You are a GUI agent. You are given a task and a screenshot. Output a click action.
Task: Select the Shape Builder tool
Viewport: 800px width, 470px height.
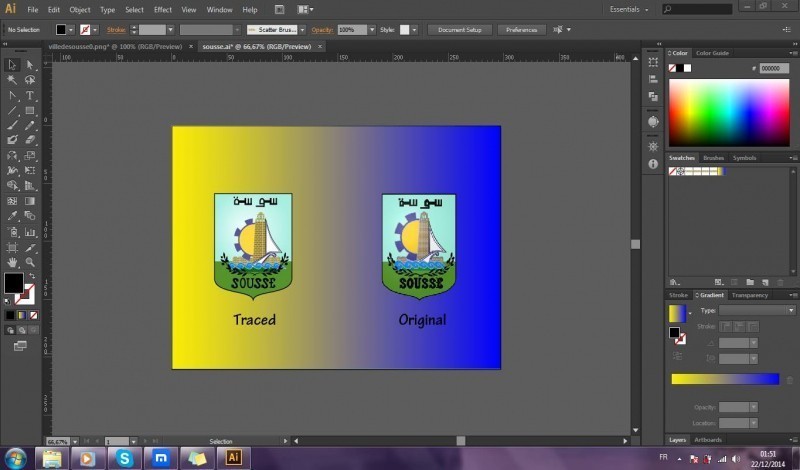[12, 186]
